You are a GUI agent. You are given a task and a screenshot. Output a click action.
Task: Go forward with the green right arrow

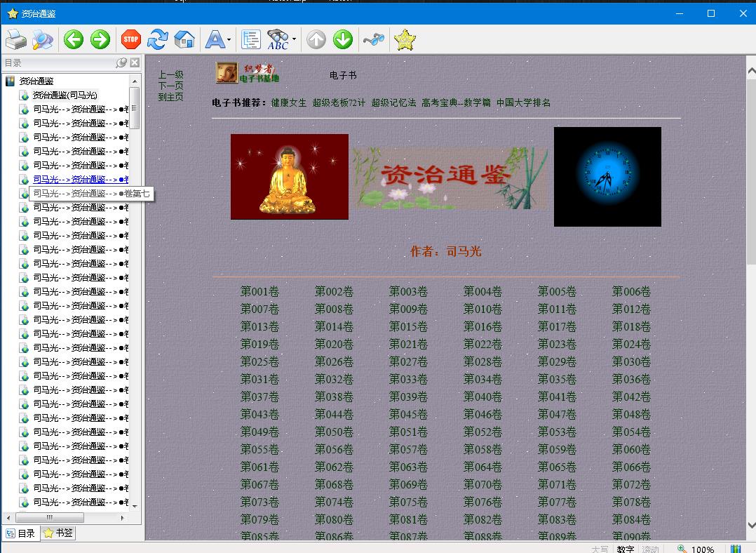coord(100,39)
